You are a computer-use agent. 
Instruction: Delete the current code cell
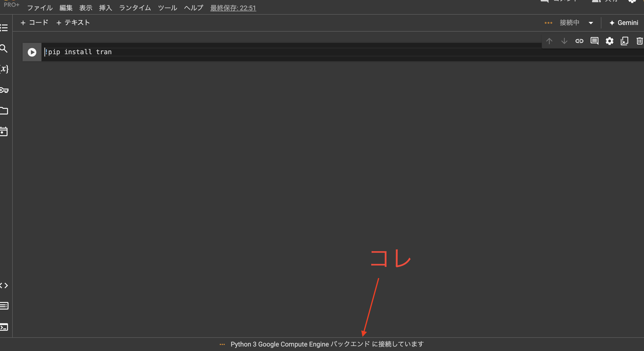[x=640, y=41]
